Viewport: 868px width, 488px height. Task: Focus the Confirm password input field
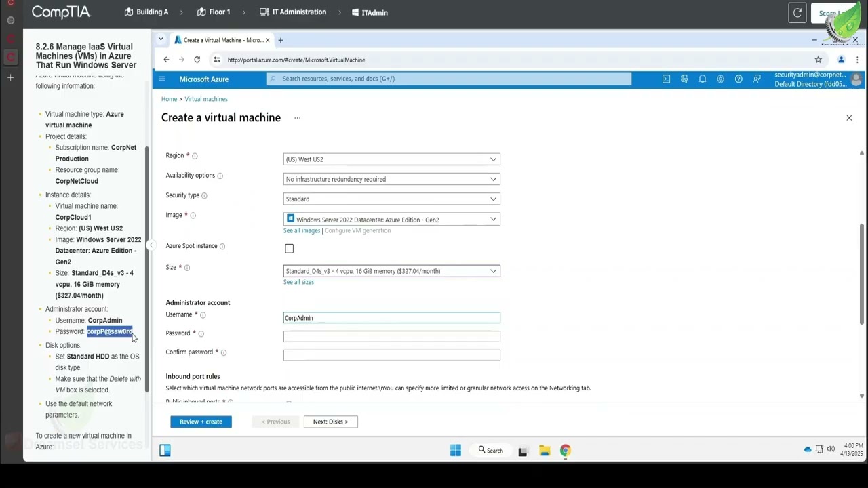pyautogui.click(x=392, y=355)
